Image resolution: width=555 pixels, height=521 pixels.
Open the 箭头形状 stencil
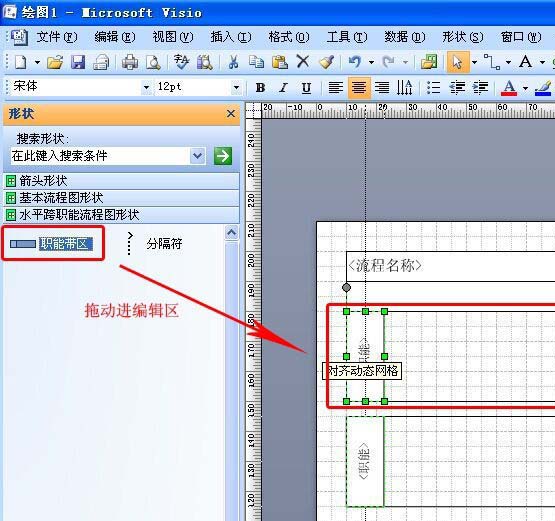click(121, 181)
